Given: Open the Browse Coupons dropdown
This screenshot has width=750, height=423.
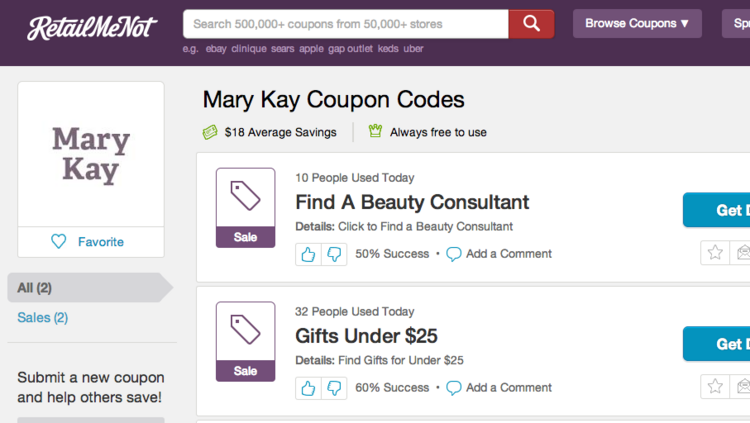Looking at the screenshot, I should point(637,23).
